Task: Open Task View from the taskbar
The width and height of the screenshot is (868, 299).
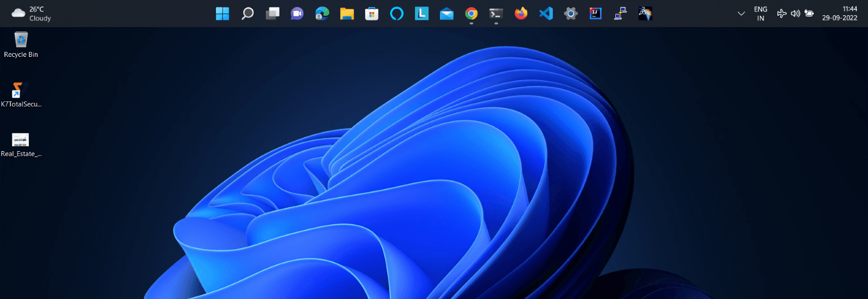Action: pos(272,14)
